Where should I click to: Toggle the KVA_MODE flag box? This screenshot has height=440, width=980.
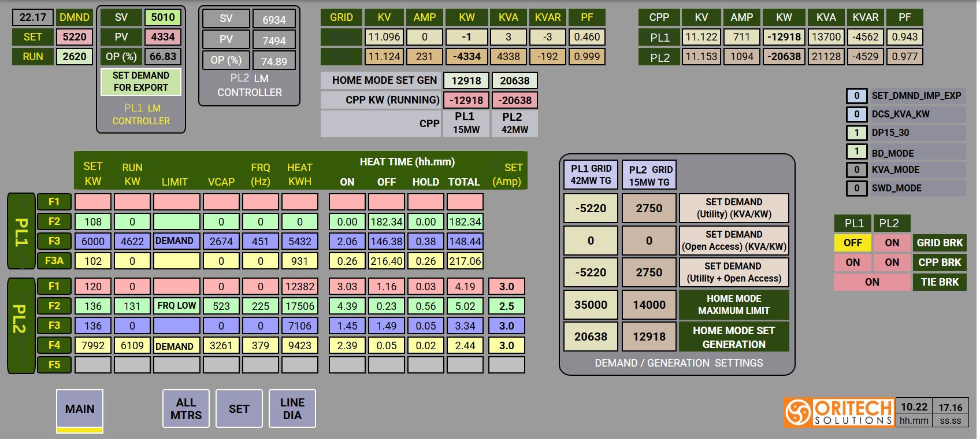coord(856,170)
